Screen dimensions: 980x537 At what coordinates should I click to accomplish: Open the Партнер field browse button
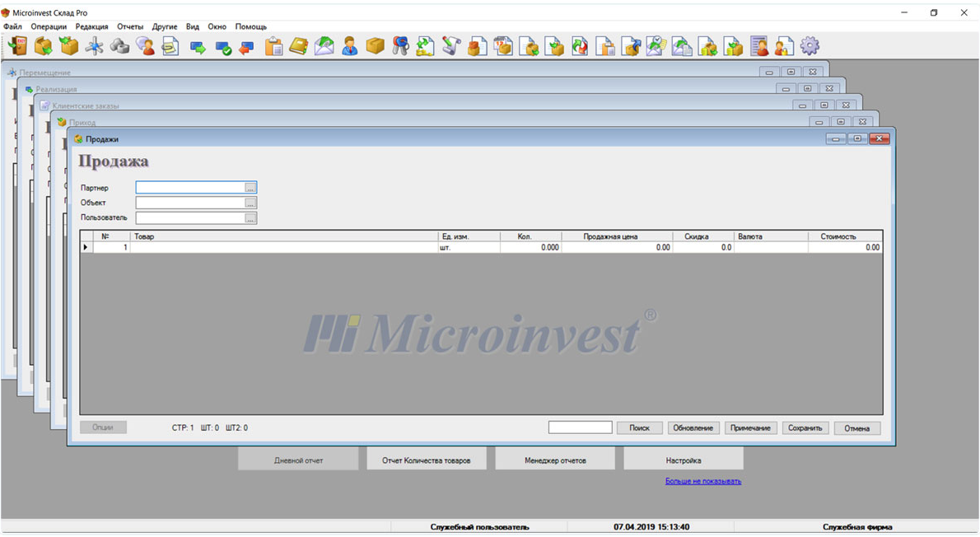250,188
